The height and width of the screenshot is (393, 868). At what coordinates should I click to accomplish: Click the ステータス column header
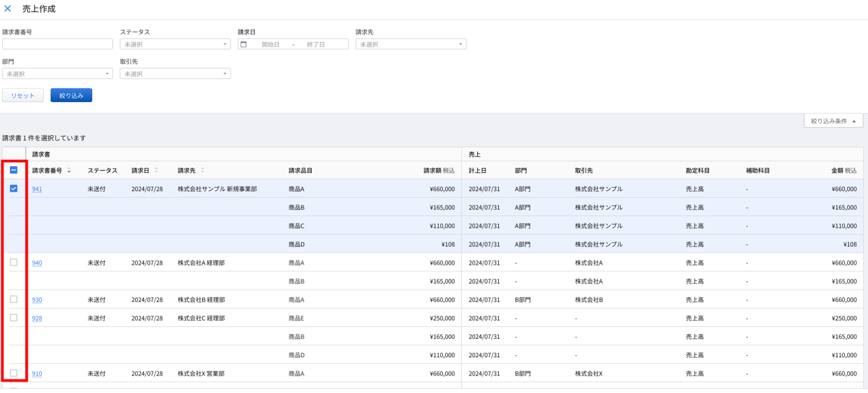(x=102, y=171)
